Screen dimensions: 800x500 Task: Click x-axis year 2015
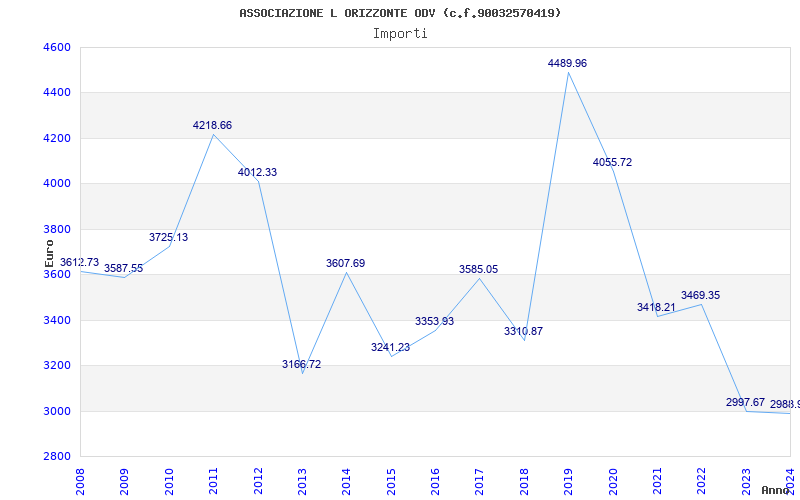(391, 482)
